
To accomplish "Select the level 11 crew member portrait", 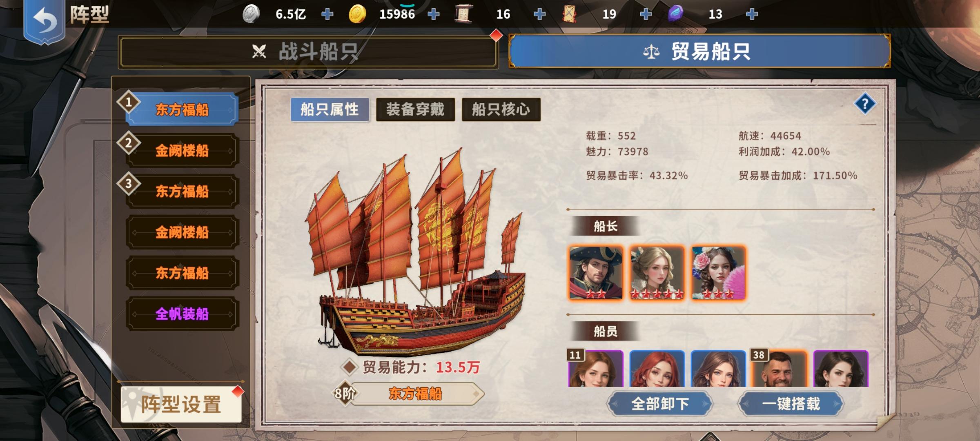I will tap(596, 368).
